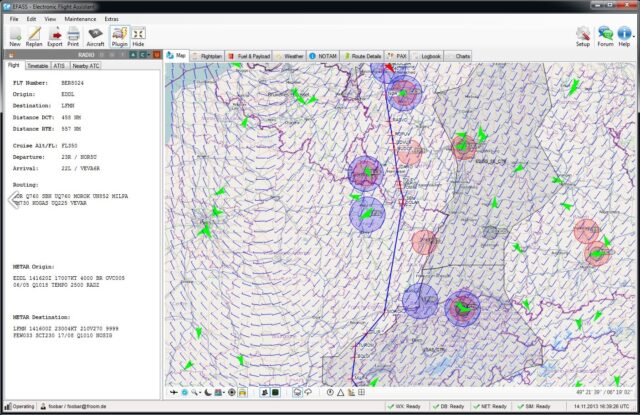Screen dimensions: 640x415
Task: Open the Route Details tab
Action: pos(363,57)
